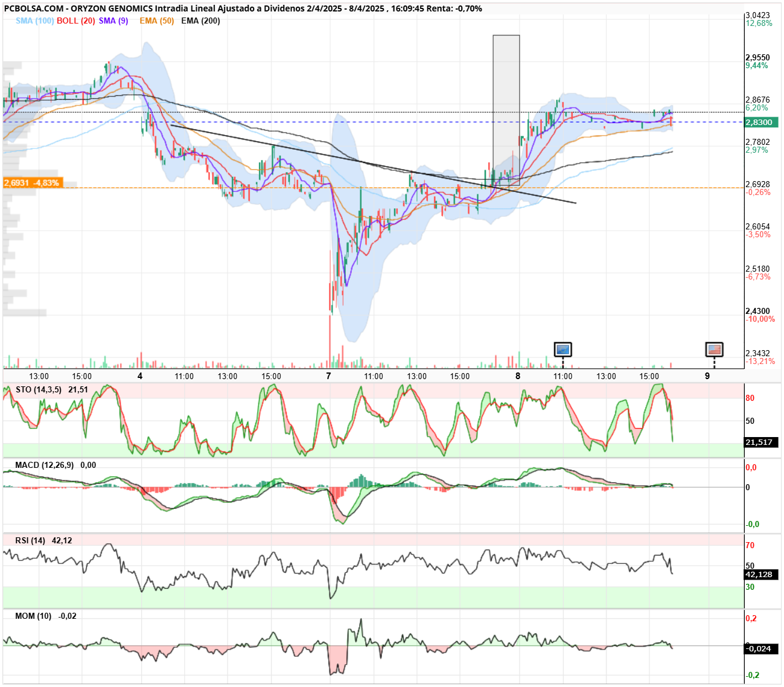784x687 pixels.
Task: Click the 2,6928 price axis label
Action: tap(757, 184)
